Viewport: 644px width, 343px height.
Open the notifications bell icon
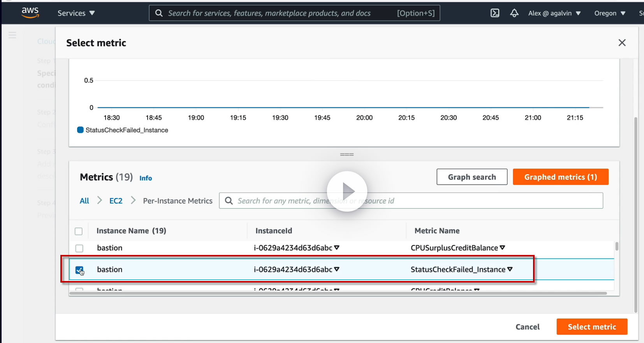[x=514, y=13]
